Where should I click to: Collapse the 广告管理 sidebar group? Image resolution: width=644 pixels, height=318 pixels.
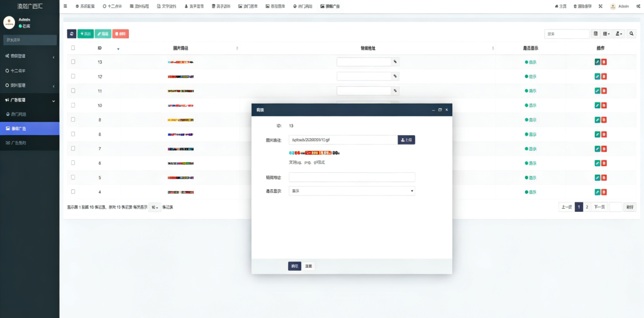pyautogui.click(x=30, y=100)
